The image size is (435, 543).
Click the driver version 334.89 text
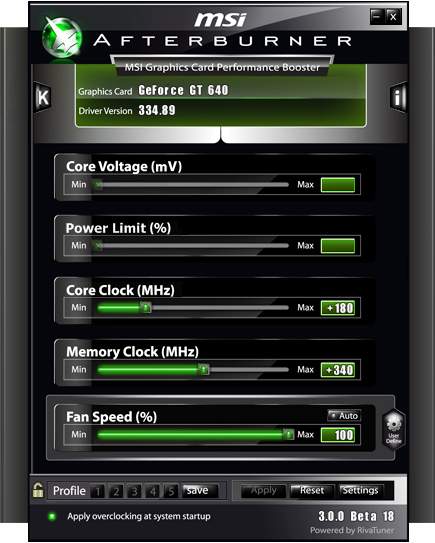pos(157,110)
